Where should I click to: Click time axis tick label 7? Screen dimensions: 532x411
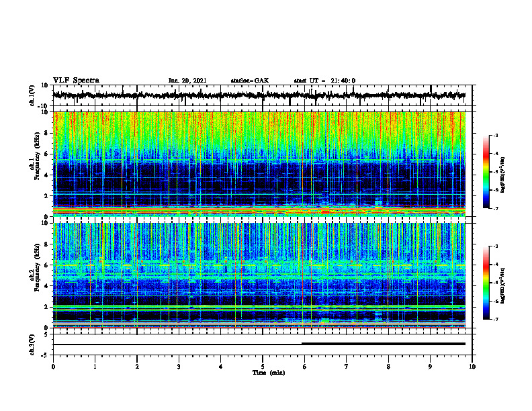coord(347,367)
